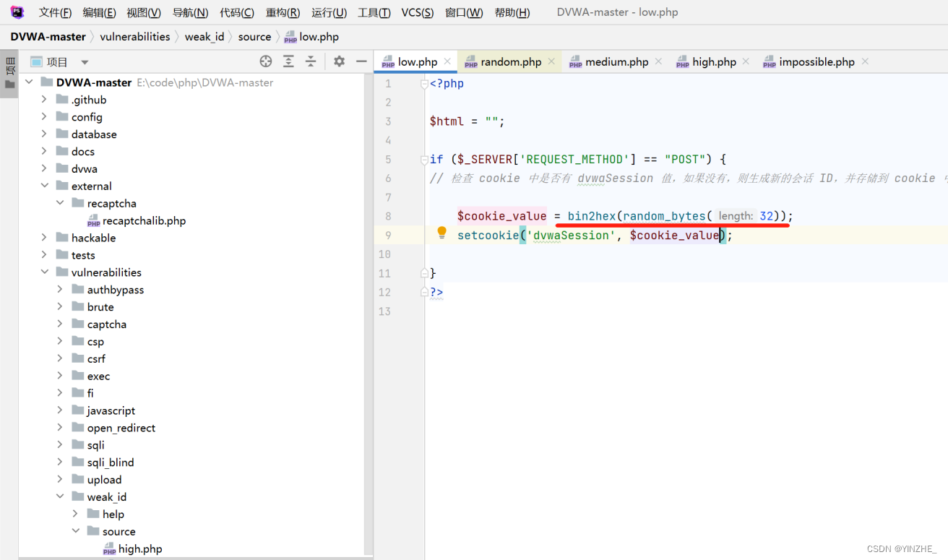948x560 pixels.
Task: Open the 帮助(H) menu
Action: click(x=512, y=12)
